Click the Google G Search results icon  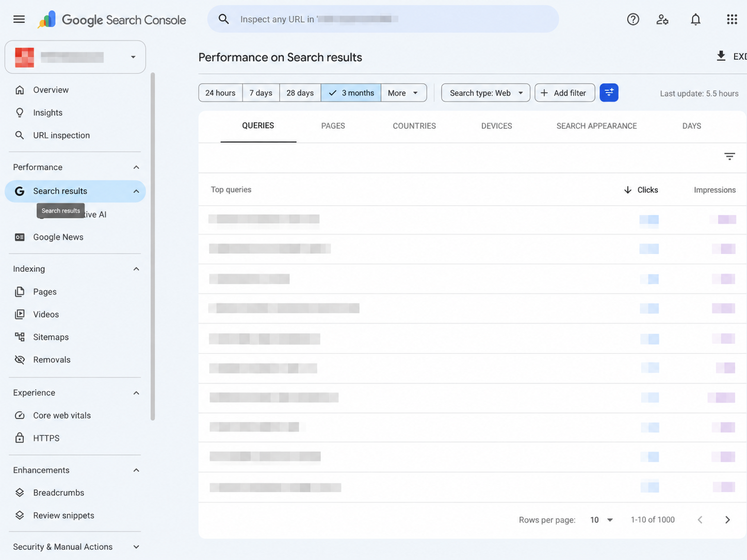click(x=20, y=191)
